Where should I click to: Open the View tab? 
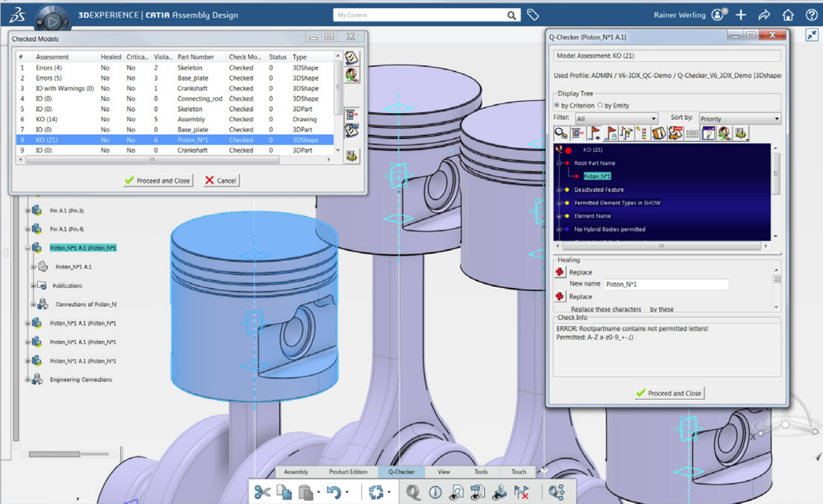click(444, 472)
